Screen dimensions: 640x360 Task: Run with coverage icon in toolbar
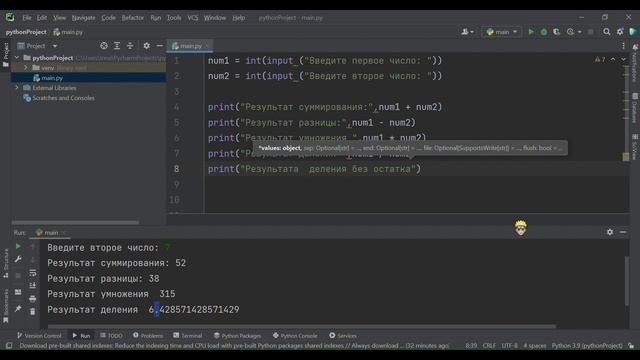tap(557, 32)
